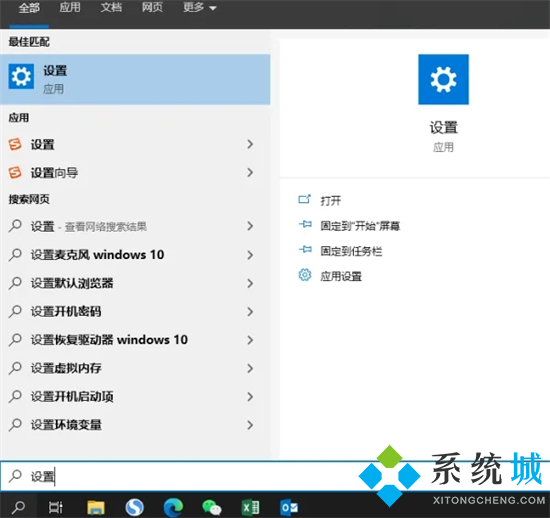Image resolution: width=550 pixels, height=518 pixels.
Task: Select the 网页 filter tab
Action: click(152, 7)
